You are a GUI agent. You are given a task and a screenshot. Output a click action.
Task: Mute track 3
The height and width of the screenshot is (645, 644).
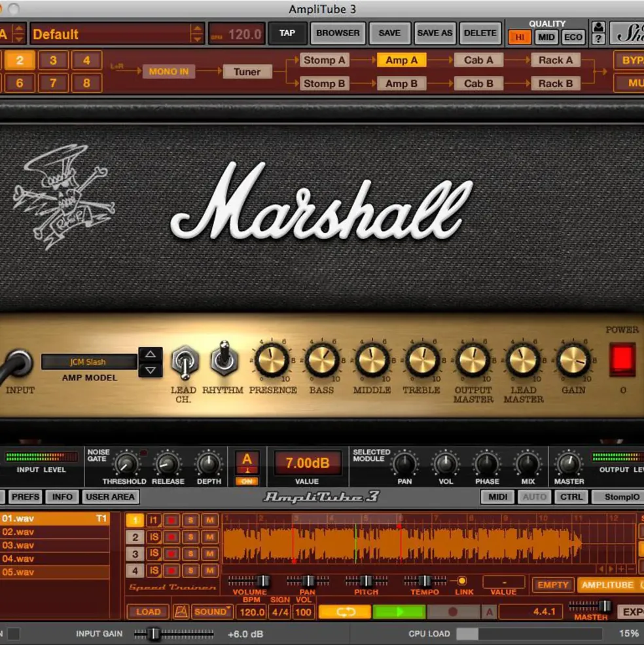pyautogui.click(x=209, y=554)
